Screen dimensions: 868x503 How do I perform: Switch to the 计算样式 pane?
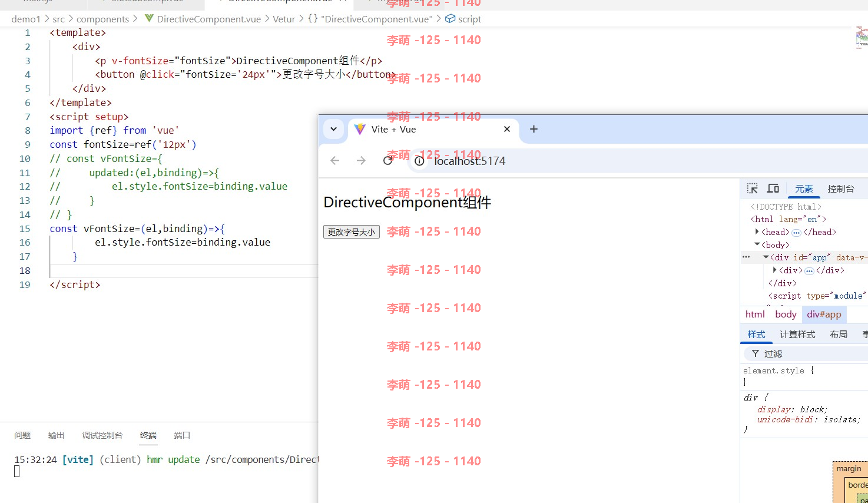pyautogui.click(x=797, y=335)
